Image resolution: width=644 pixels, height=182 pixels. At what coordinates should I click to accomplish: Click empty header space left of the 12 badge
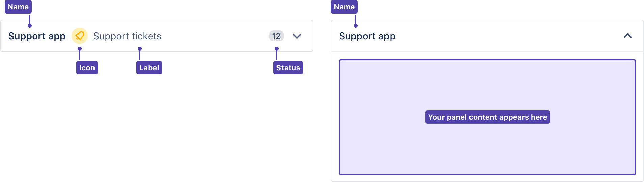[x=216, y=36]
